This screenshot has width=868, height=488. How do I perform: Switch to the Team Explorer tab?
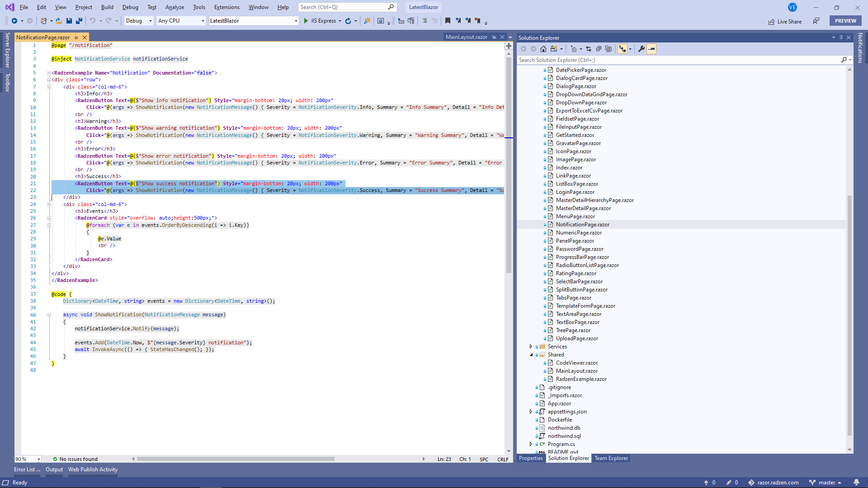[611, 458]
